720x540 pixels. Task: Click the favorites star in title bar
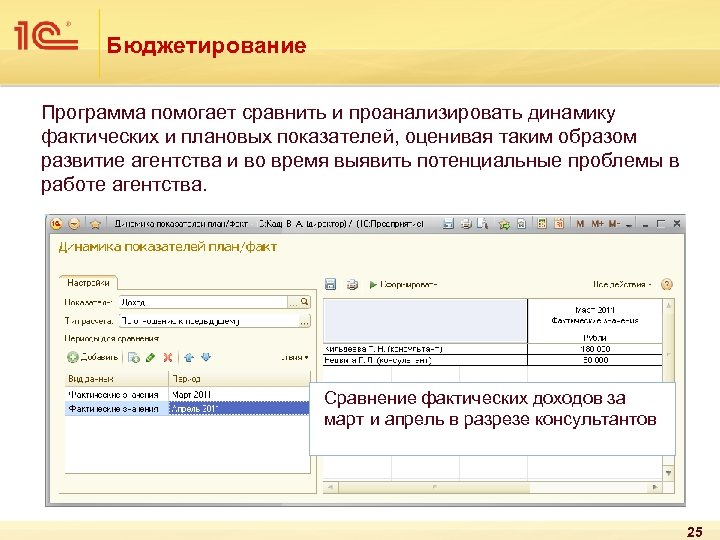(x=95, y=224)
